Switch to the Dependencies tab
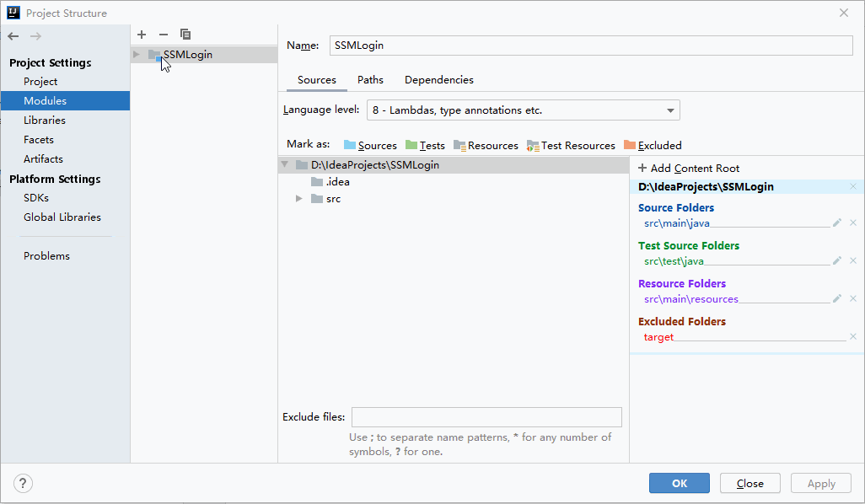865x504 pixels. (439, 80)
